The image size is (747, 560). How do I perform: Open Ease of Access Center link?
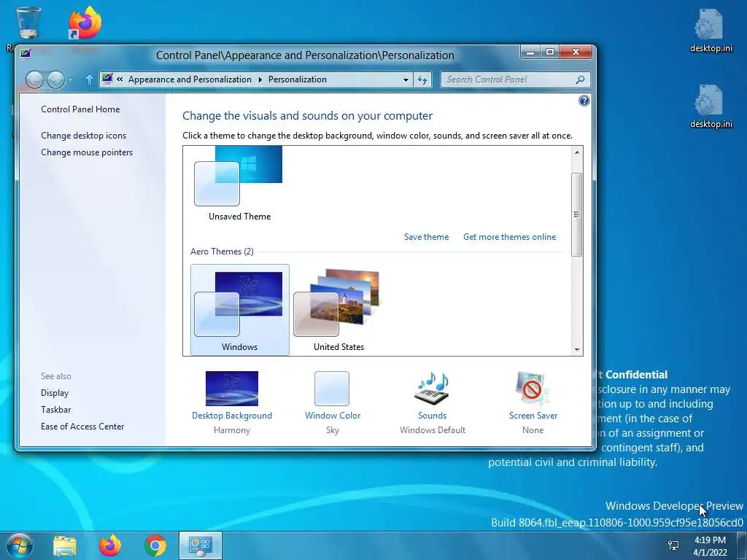(82, 426)
